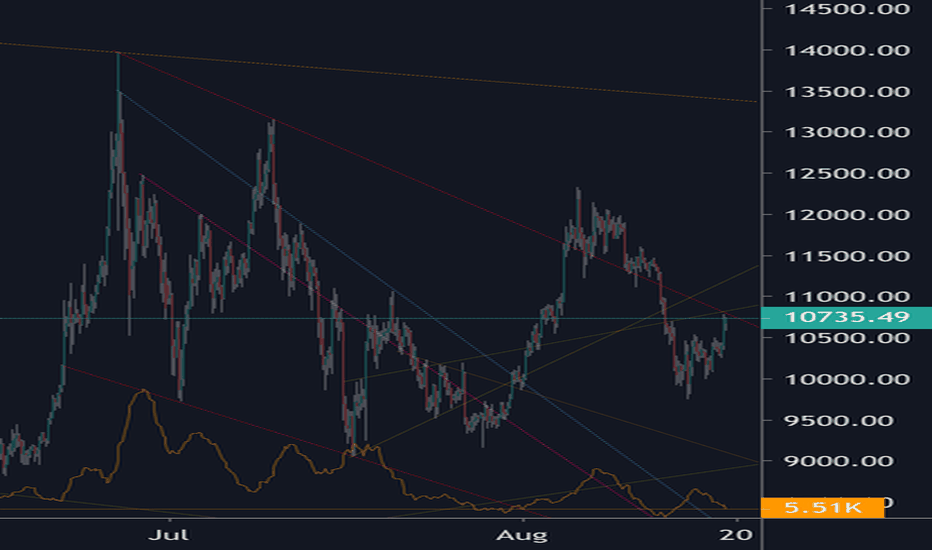932x550 pixels.
Task: Click the 14000.00 price axis label
Action: pyautogui.click(x=847, y=51)
